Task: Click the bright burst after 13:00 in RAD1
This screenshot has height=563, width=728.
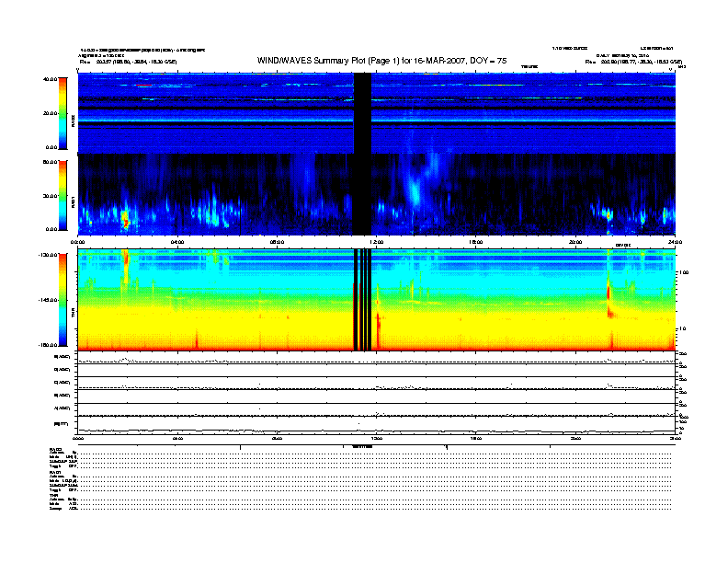Action: (x=415, y=190)
